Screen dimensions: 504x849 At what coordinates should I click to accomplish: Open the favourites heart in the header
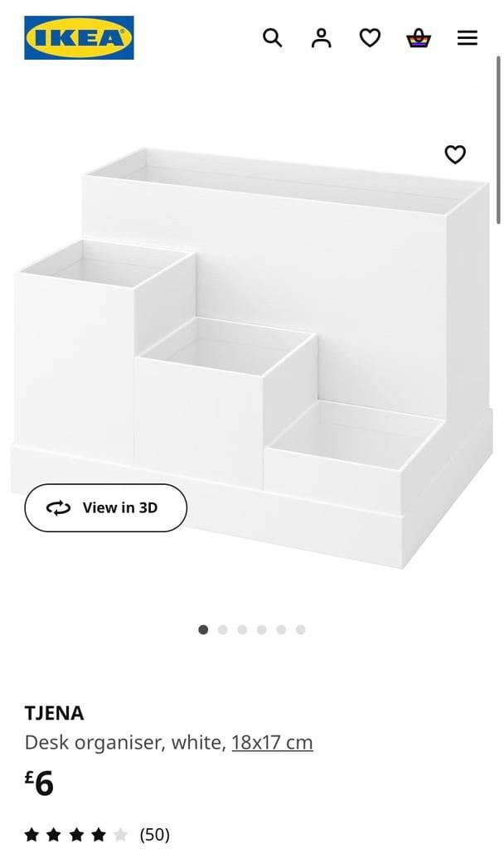point(370,38)
